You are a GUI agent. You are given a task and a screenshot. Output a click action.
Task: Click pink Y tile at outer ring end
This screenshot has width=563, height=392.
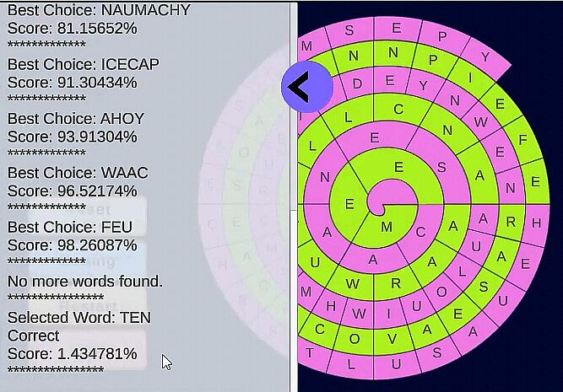(485, 57)
